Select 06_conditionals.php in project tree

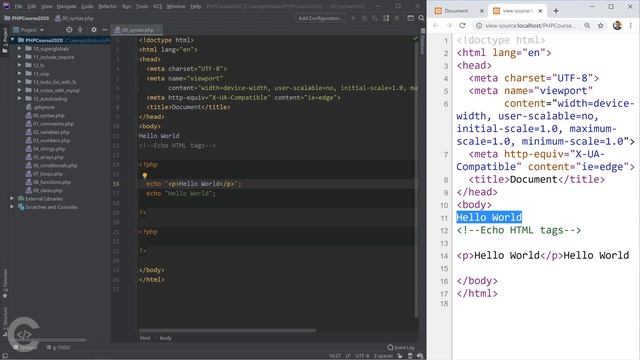click(x=51, y=165)
